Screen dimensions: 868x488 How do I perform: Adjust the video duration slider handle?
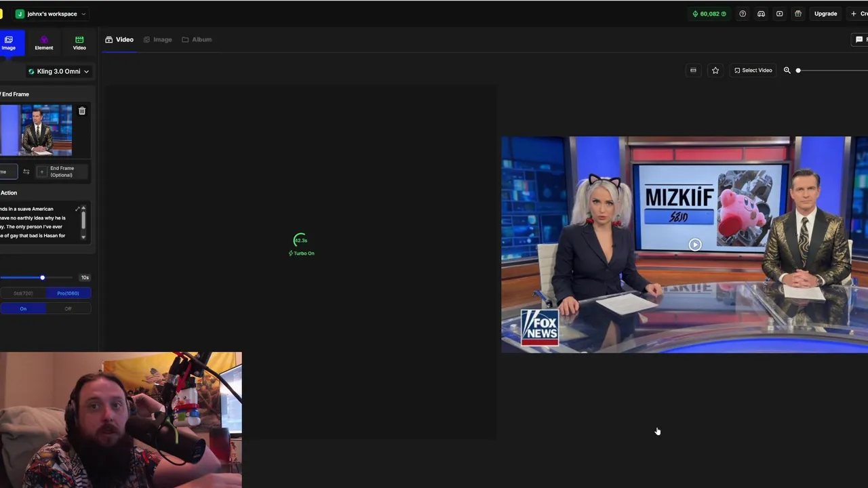[42, 277]
